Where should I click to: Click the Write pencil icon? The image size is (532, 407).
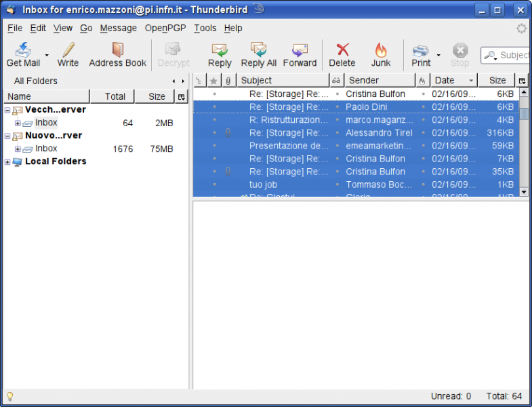pyautogui.click(x=68, y=50)
